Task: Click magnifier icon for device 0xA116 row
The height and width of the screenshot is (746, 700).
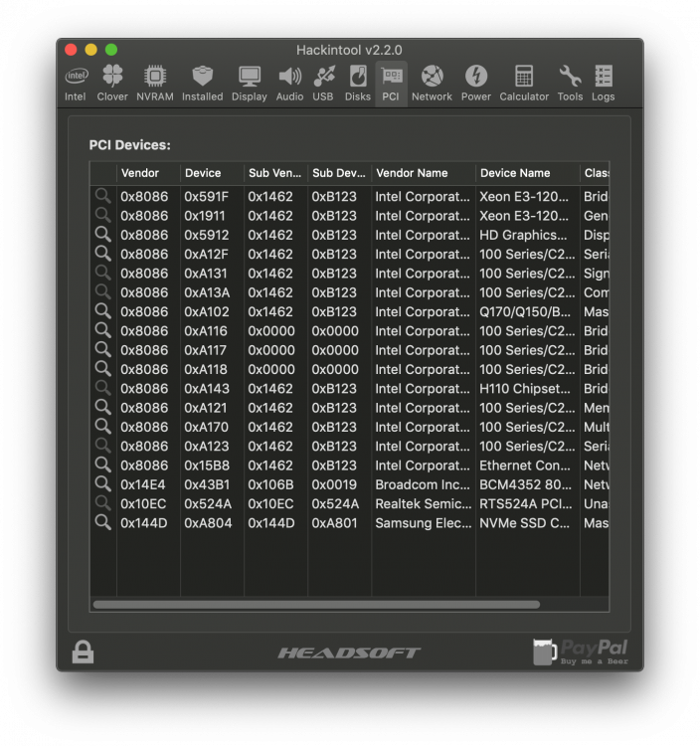Action: (102, 329)
